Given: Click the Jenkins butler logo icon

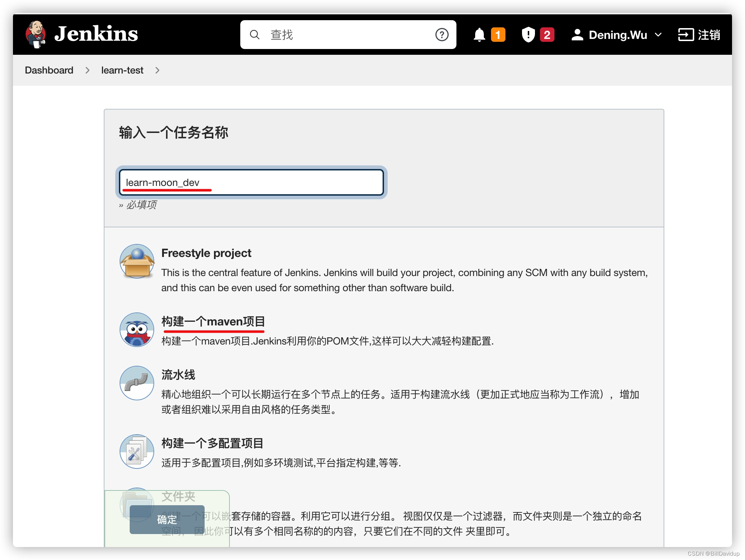Looking at the screenshot, I should (x=35, y=35).
